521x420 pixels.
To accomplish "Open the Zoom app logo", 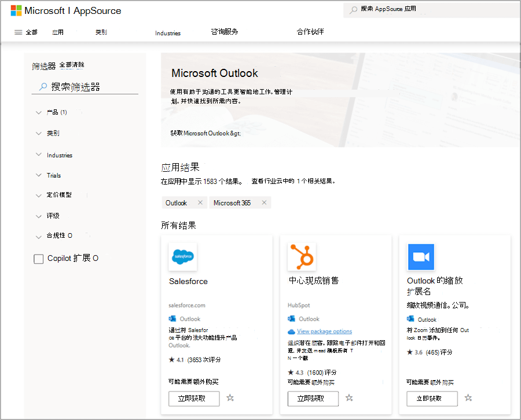I will pos(421,257).
